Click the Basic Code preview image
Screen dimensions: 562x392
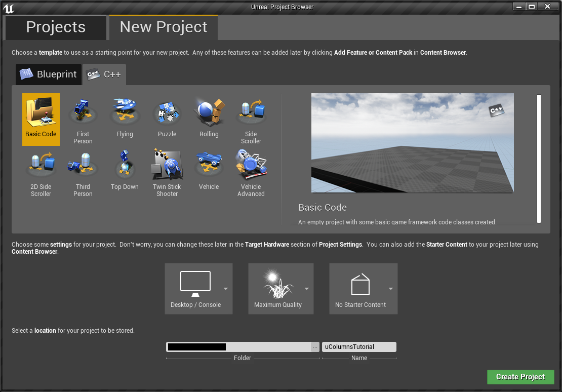click(412, 143)
